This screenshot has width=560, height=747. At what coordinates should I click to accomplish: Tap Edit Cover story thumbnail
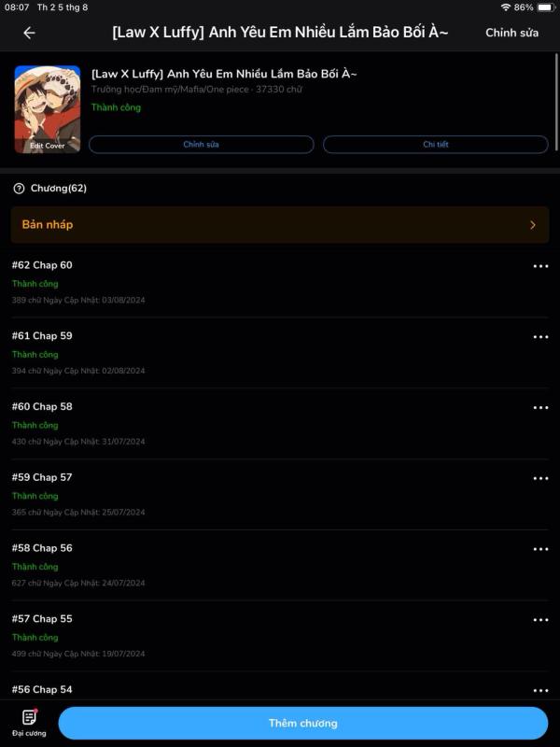point(48,109)
